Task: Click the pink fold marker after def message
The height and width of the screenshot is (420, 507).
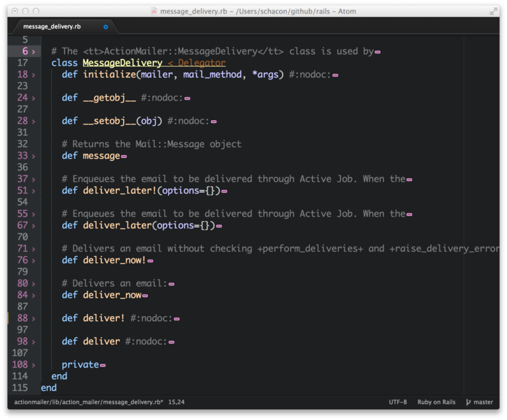Action: point(124,156)
